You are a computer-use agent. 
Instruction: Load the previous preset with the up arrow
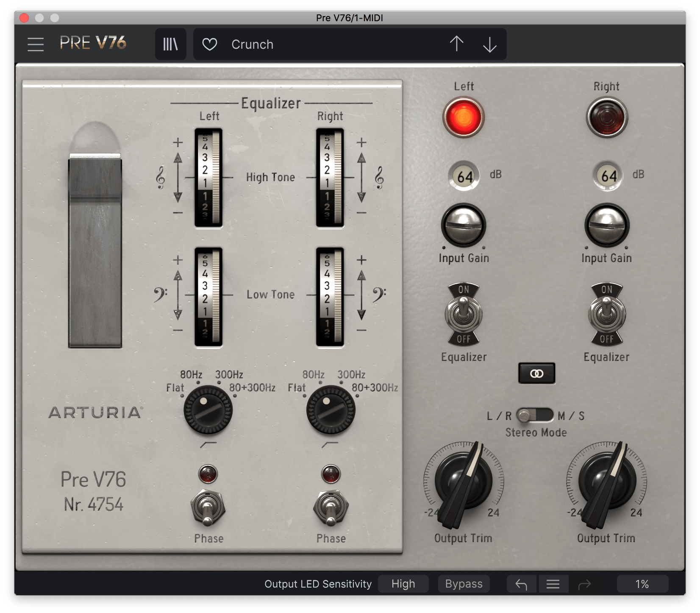coord(457,44)
